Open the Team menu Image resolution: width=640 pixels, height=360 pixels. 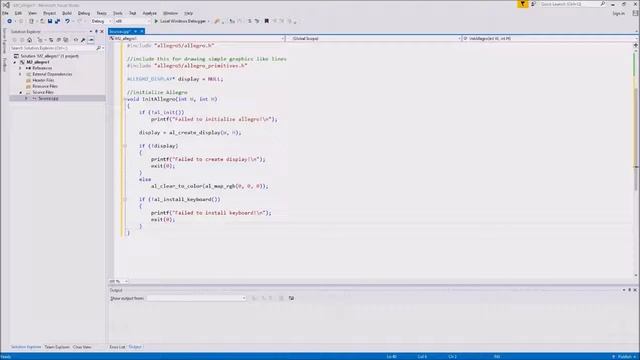(x=101, y=13)
